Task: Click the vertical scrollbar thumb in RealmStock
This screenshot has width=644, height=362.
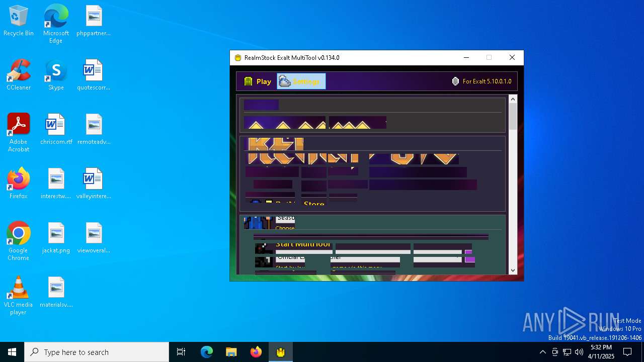Action: pos(513,117)
